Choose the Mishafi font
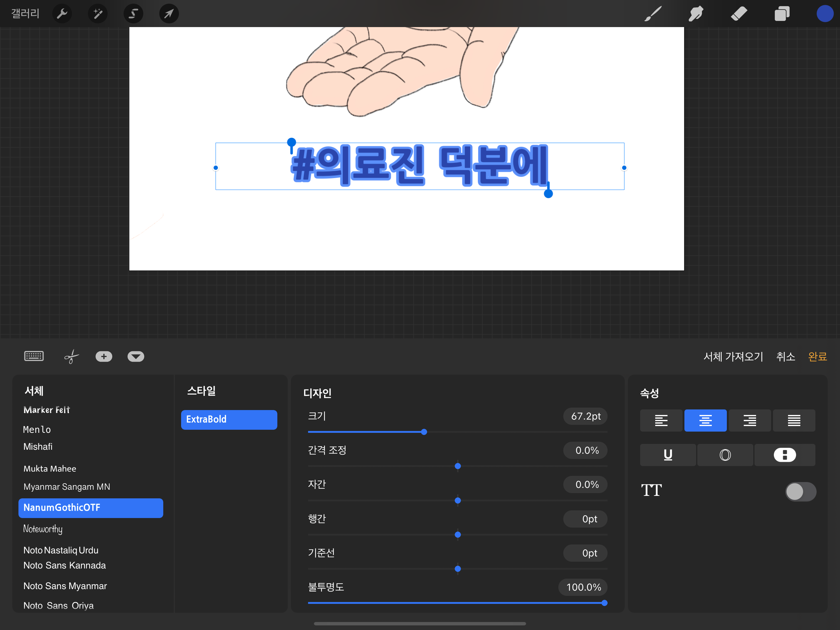Screen dimensions: 840x630 tap(38, 446)
